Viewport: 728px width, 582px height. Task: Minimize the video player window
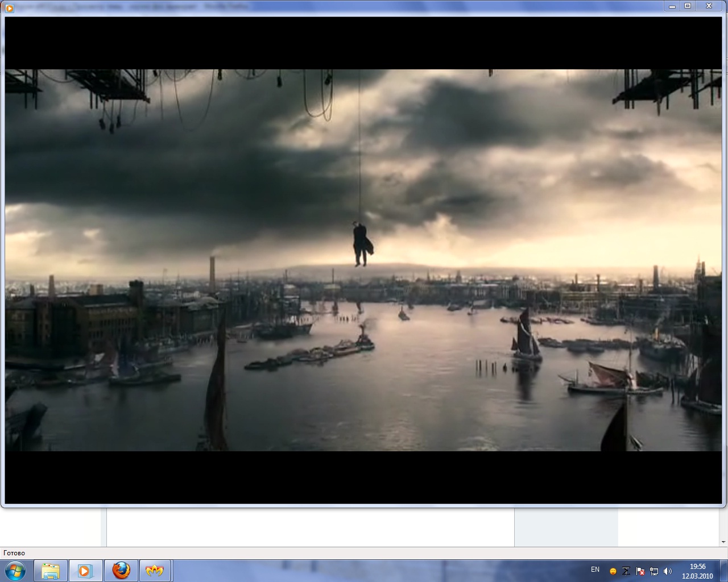[x=672, y=6]
